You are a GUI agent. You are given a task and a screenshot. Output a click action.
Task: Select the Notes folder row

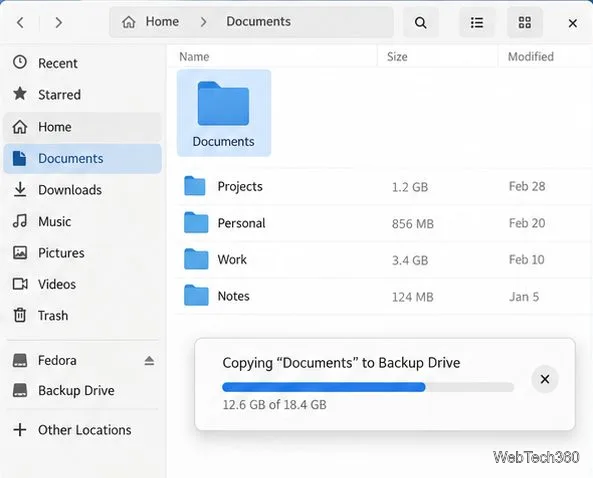(383, 296)
